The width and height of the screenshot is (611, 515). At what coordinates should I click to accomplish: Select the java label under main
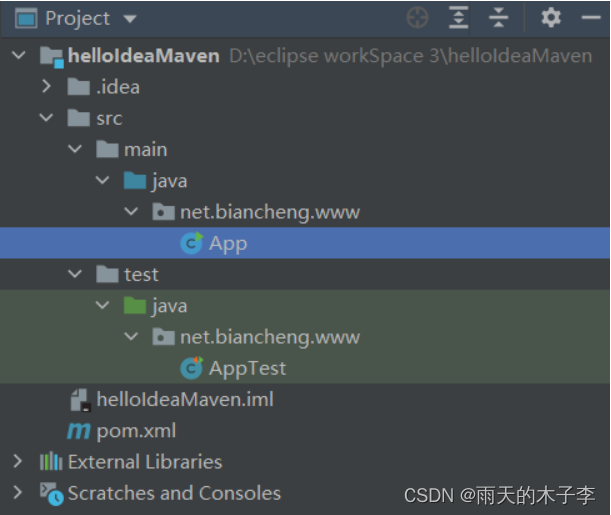point(170,182)
